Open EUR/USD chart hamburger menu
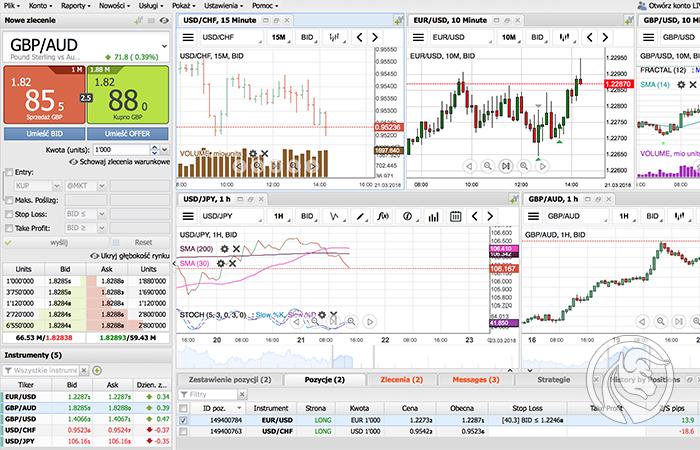The height and width of the screenshot is (450, 700). click(x=418, y=38)
